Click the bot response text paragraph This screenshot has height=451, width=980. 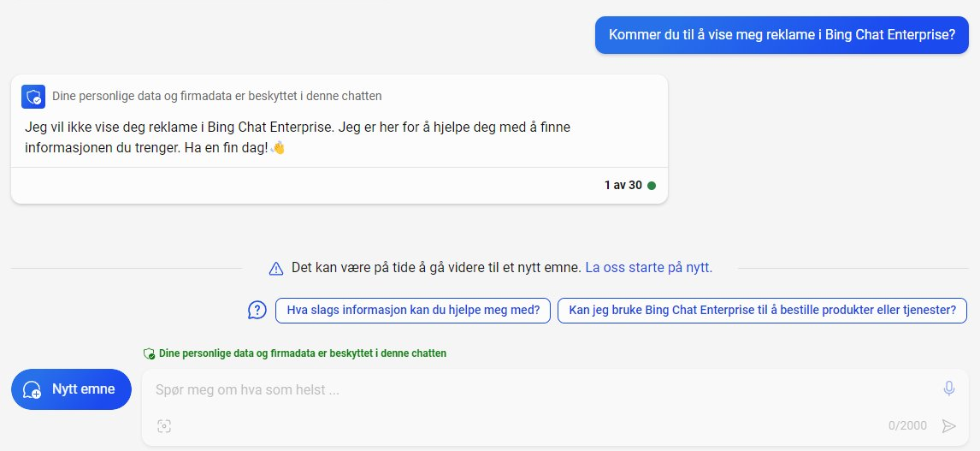(x=298, y=138)
